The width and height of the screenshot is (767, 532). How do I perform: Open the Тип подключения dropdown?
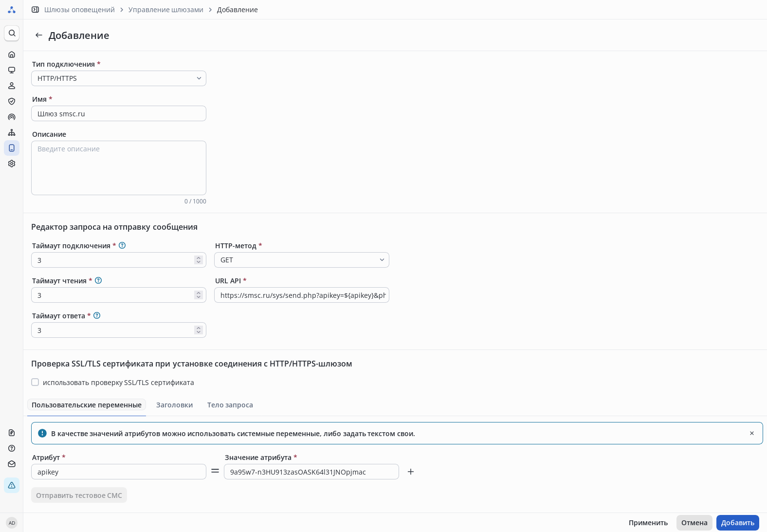pyautogui.click(x=119, y=78)
